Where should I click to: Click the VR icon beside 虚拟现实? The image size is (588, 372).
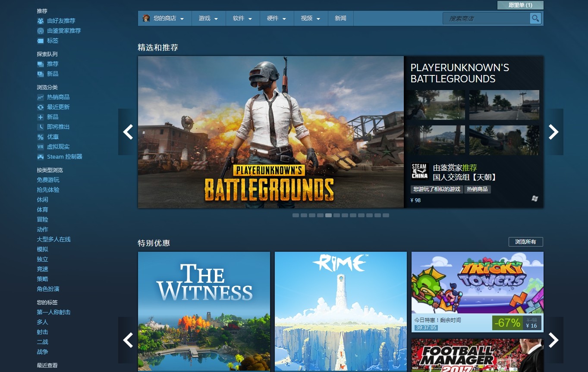[x=41, y=147]
